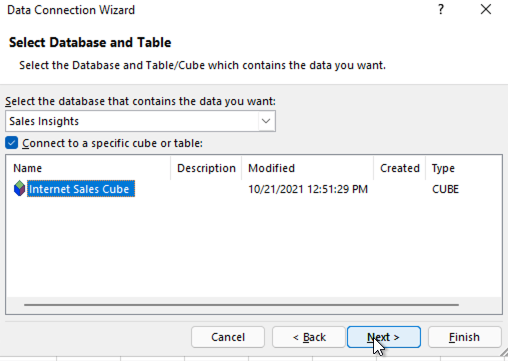Click the question mark help icon
This screenshot has width=508, height=361.
[x=441, y=10]
